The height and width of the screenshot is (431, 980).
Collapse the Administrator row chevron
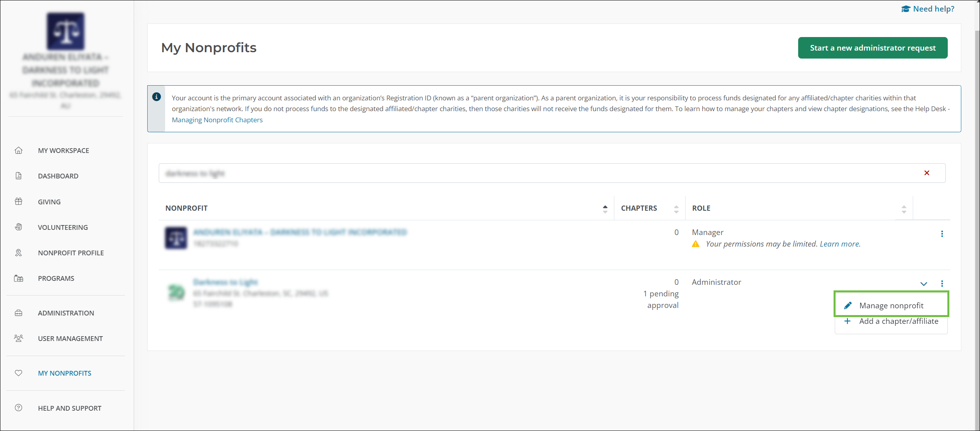coord(923,284)
